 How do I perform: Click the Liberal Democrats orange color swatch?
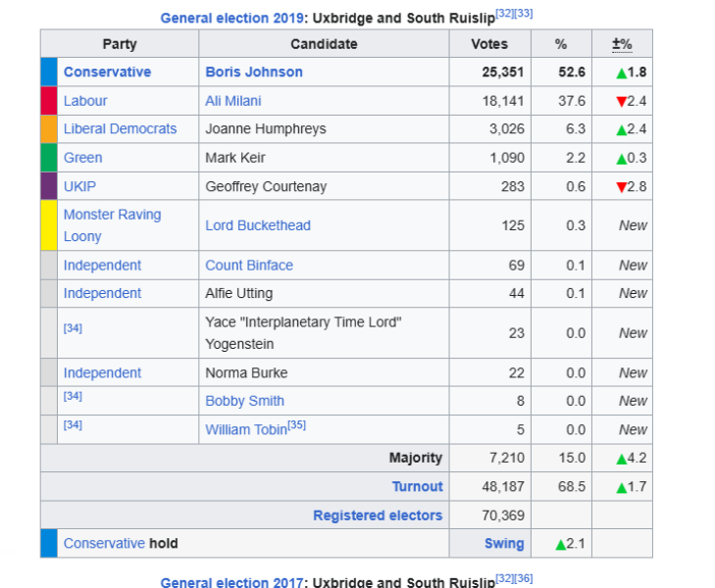pyautogui.click(x=49, y=129)
